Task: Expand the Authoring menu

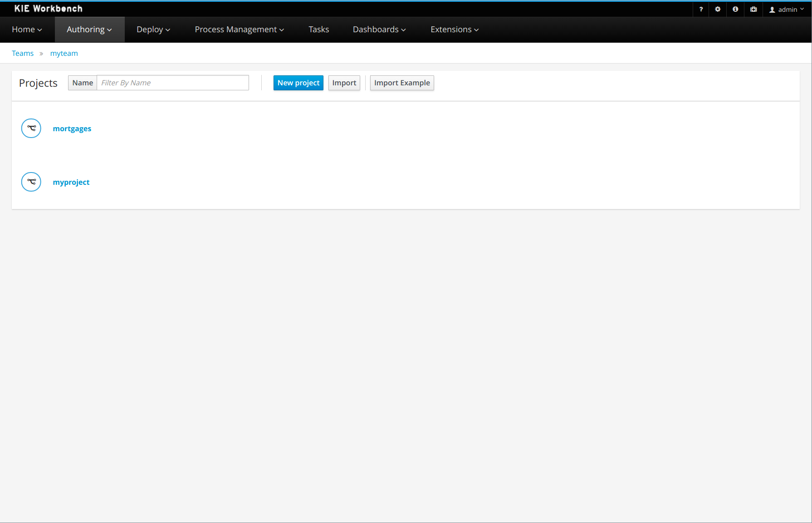Action: [x=89, y=30]
